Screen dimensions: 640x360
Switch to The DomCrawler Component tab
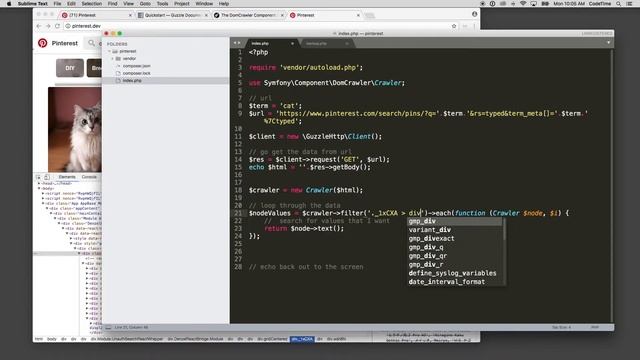coord(248,15)
